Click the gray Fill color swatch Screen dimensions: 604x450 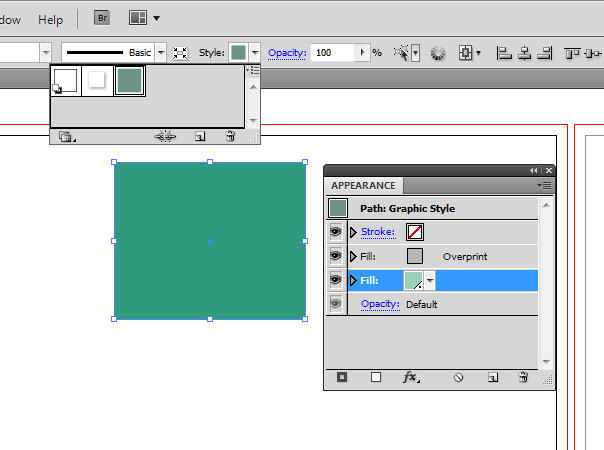(415, 256)
